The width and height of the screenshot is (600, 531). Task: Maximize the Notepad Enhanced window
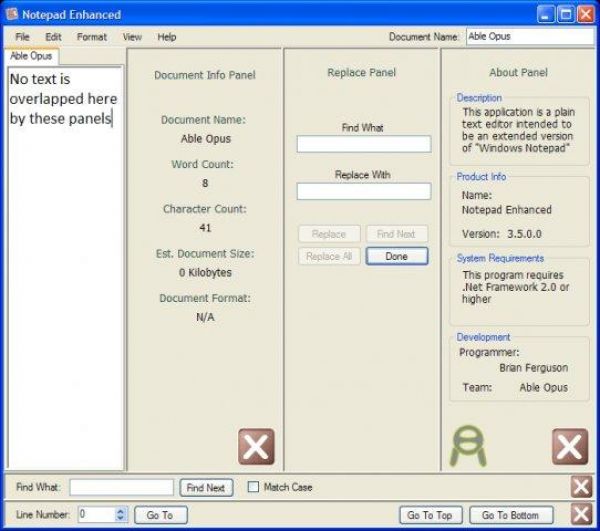566,15
